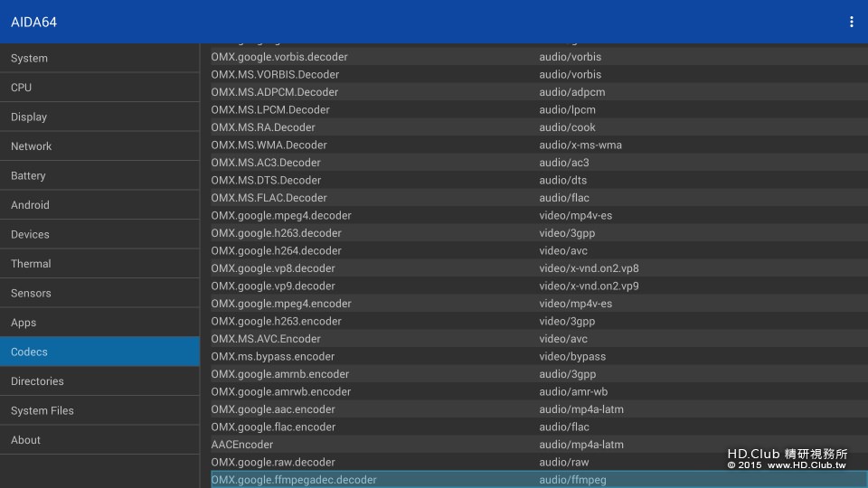Select the OMX.google.h263.decoder row
This screenshot has width=868, height=488.
pos(539,233)
